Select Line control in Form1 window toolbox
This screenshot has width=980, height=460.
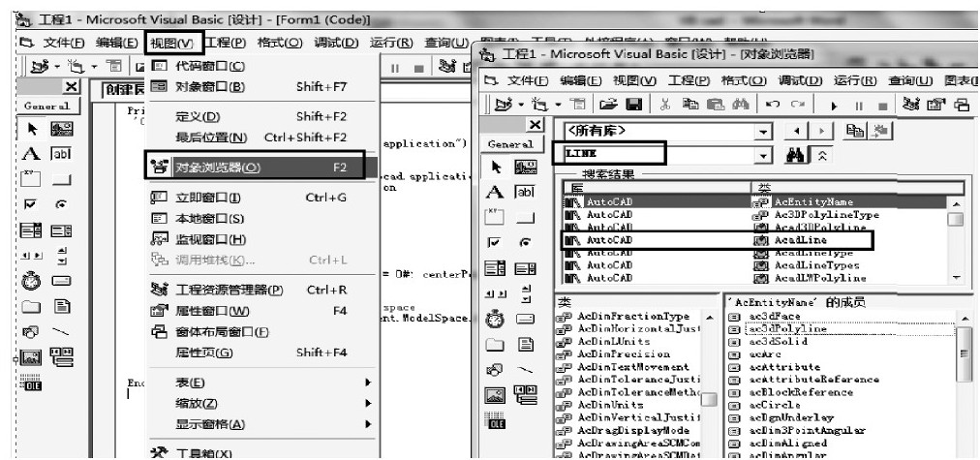click(61, 332)
